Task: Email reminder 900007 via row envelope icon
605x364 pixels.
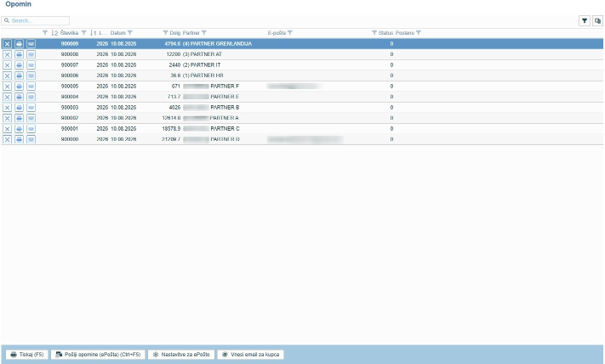Action: pyautogui.click(x=31, y=65)
